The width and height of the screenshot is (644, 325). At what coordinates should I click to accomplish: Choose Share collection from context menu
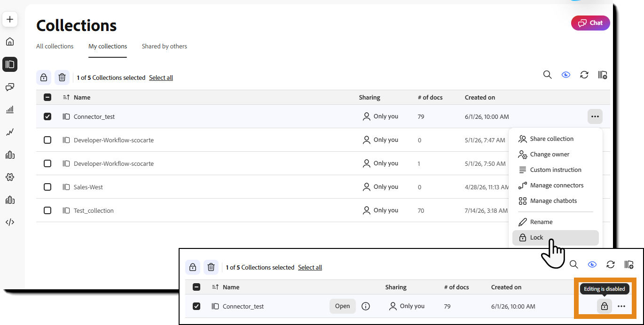(x=555, y=139)
